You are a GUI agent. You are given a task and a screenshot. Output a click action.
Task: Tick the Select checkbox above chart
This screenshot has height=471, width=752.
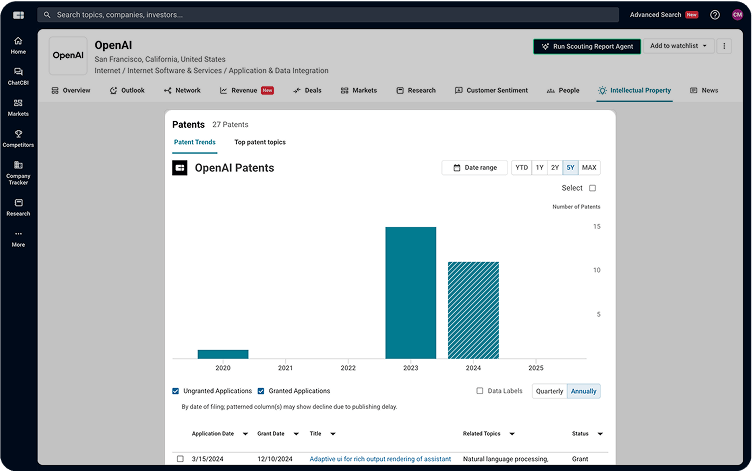(x=592, y=188)
